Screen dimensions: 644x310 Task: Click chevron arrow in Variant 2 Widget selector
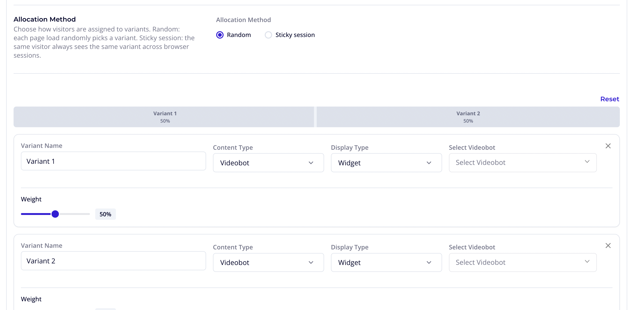coord(429,262)
